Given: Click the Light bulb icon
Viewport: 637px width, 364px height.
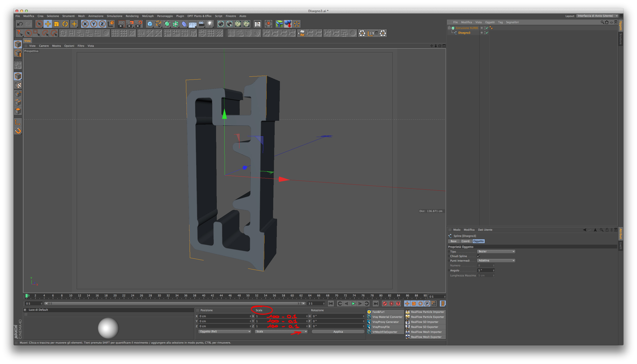Looking at the screenshot, I should tap(210, 24).
